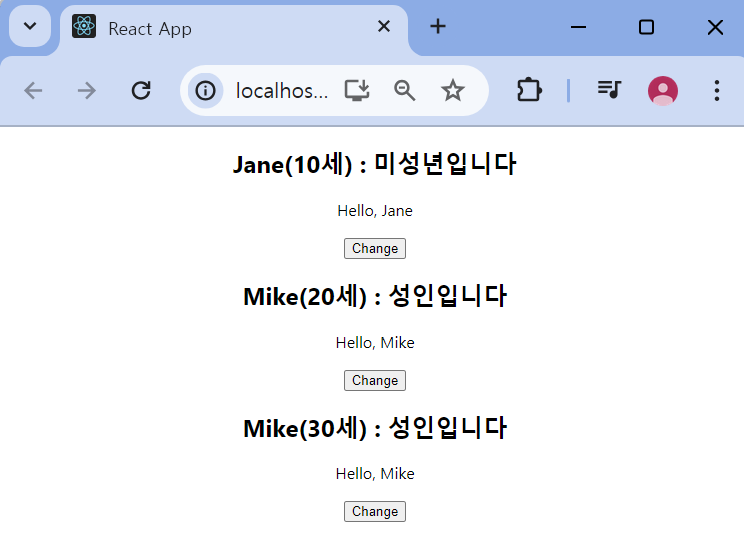The width and height of the screenshot is (744, 534).
Task: Click the Mike(30세) heading
Action: [x=375, y=428]
